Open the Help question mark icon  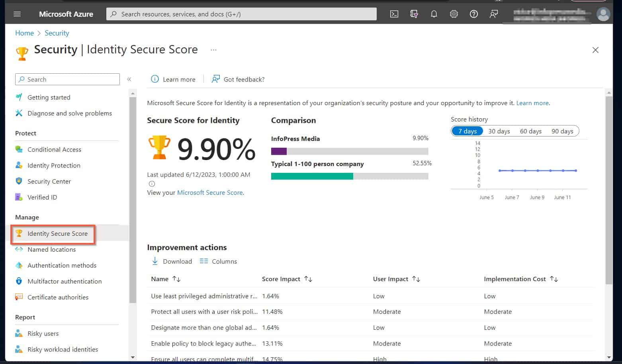(x=474, y=14)
